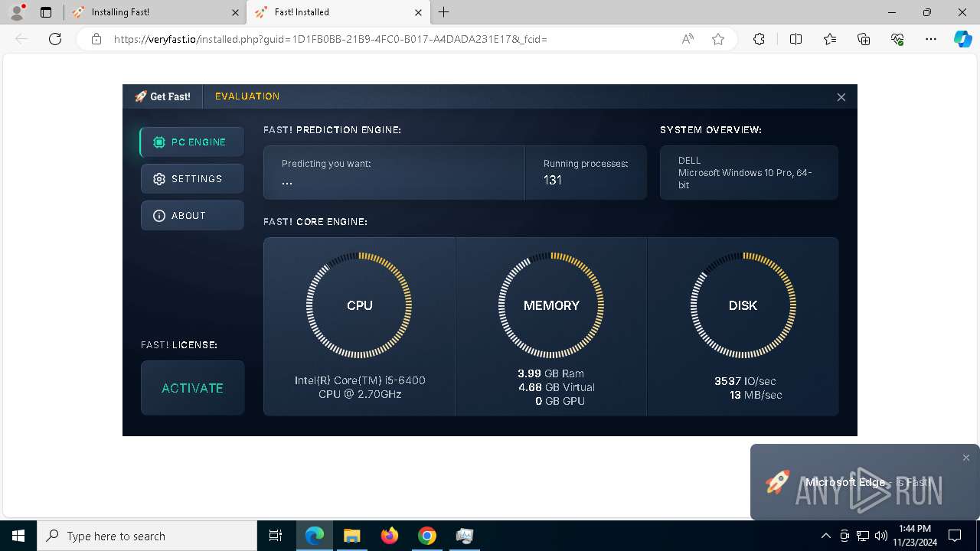Show hidden system tray icons
Viewport: 980px width, 551px height.
coord(826,536)
